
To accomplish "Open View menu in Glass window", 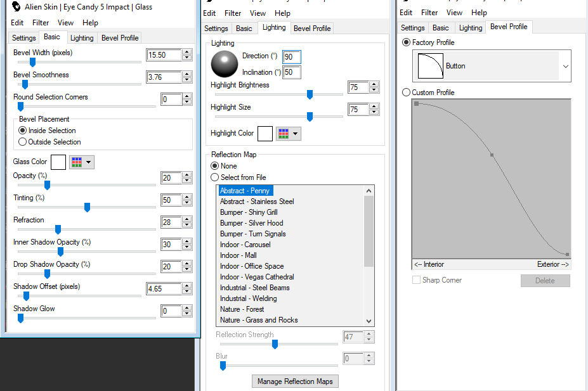I will pos(65,22).
